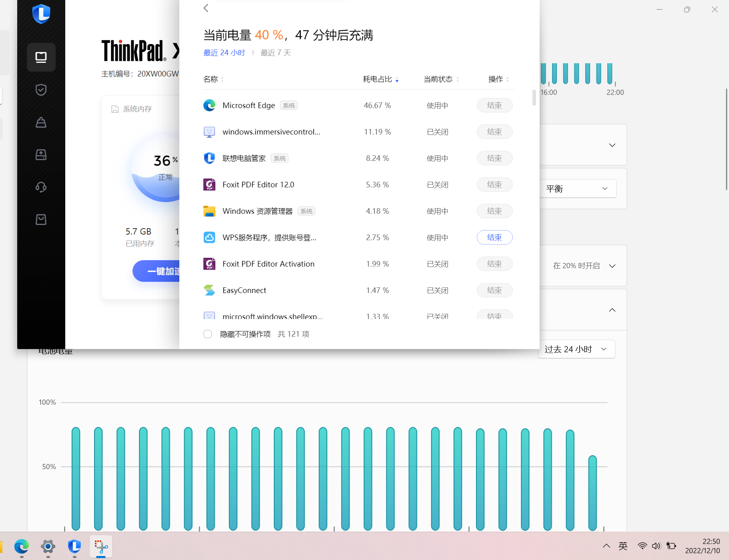Open the headset customer support sidebar icon
The width and height of the screenshot is (729, 560).
click(41, 187)
